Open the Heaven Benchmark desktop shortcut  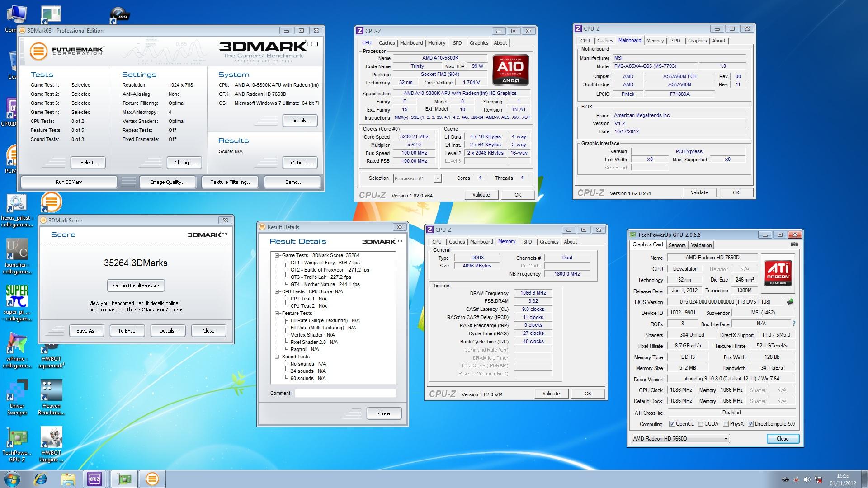51,397
